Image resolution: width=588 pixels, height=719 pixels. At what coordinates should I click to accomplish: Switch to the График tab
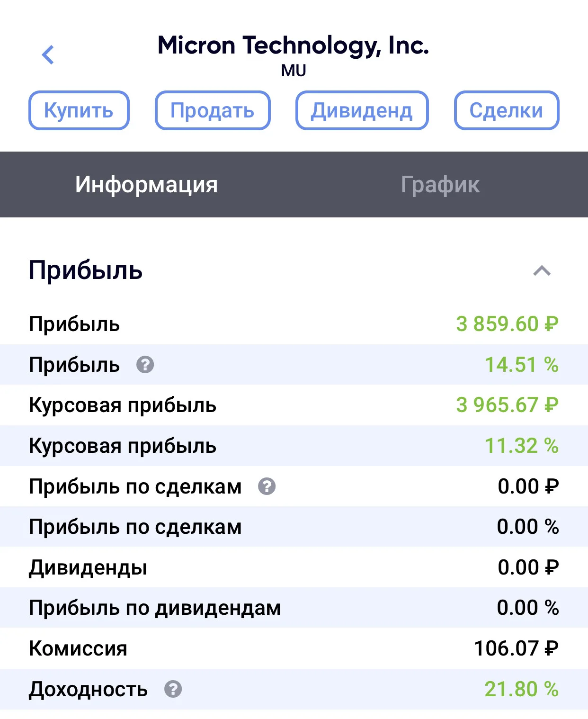pos(440,185)
